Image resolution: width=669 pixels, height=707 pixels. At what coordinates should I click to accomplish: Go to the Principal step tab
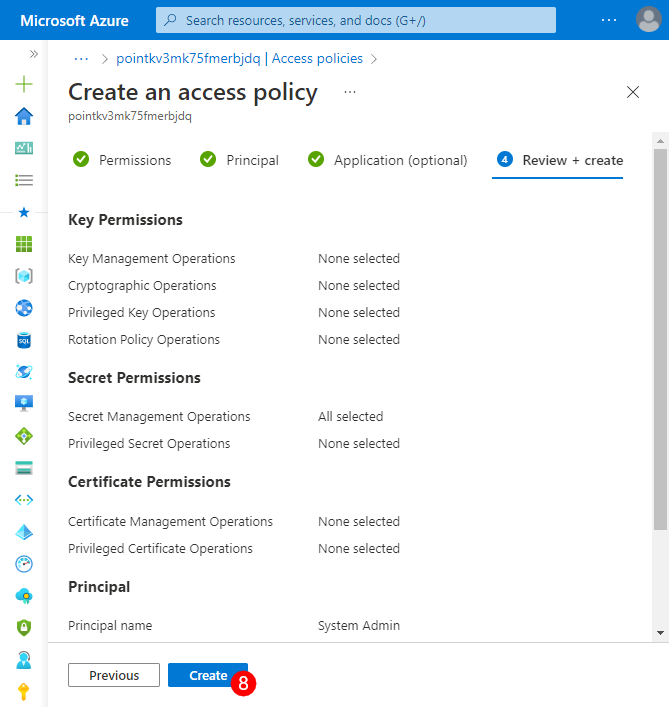[239, 160]
